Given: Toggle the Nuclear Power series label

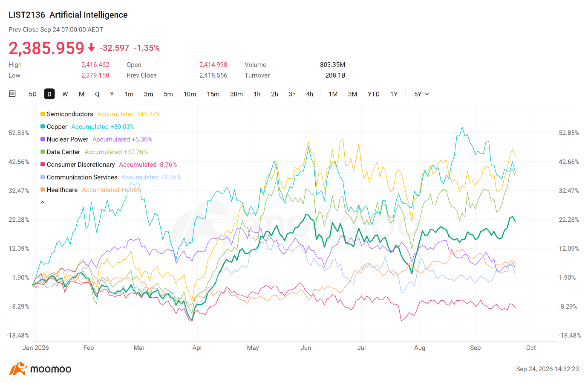Looking at the screenshot, I should tap(67, 139).
